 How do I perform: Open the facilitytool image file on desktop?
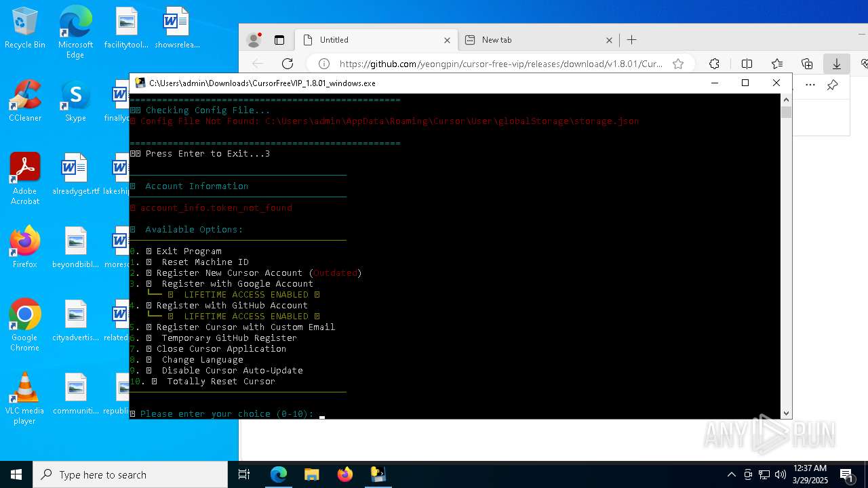[126, 28]
